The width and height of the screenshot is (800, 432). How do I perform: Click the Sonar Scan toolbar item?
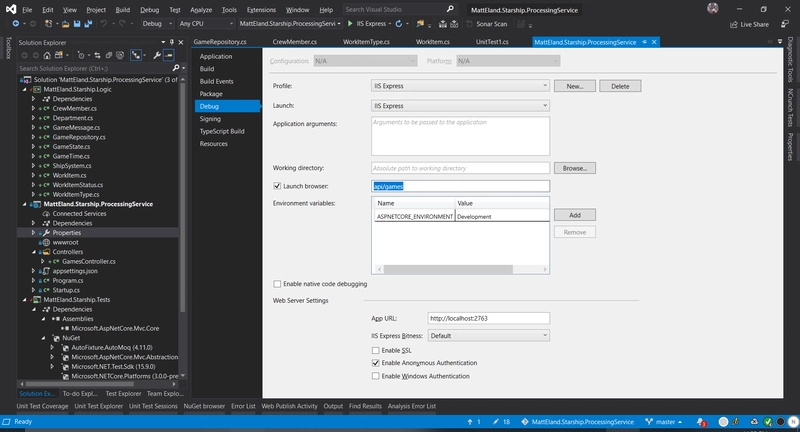pyautogui.click(x=487, y=23)
